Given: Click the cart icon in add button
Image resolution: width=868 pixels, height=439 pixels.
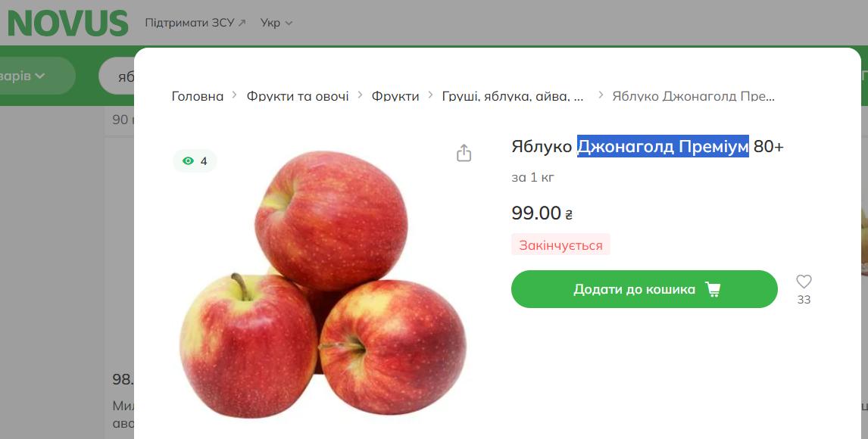Looking at the screenshot, I should pyautogui.click(x=713, y=289).
